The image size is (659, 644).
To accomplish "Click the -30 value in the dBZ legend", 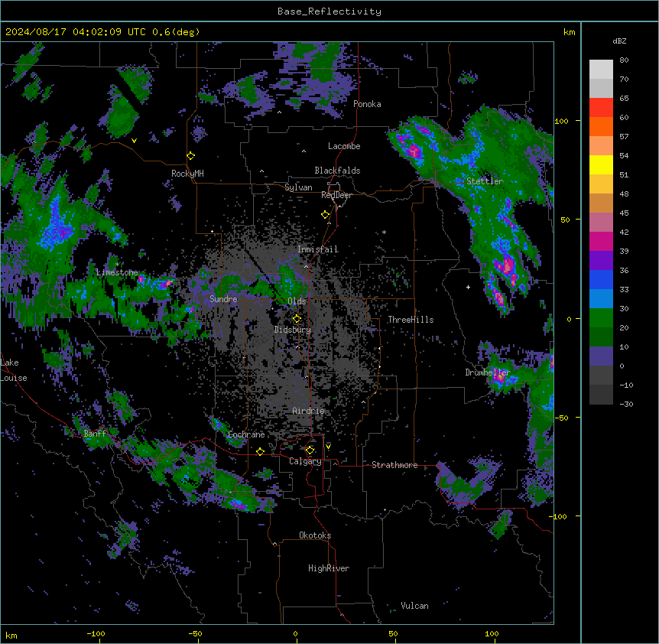I will [626, 404].
